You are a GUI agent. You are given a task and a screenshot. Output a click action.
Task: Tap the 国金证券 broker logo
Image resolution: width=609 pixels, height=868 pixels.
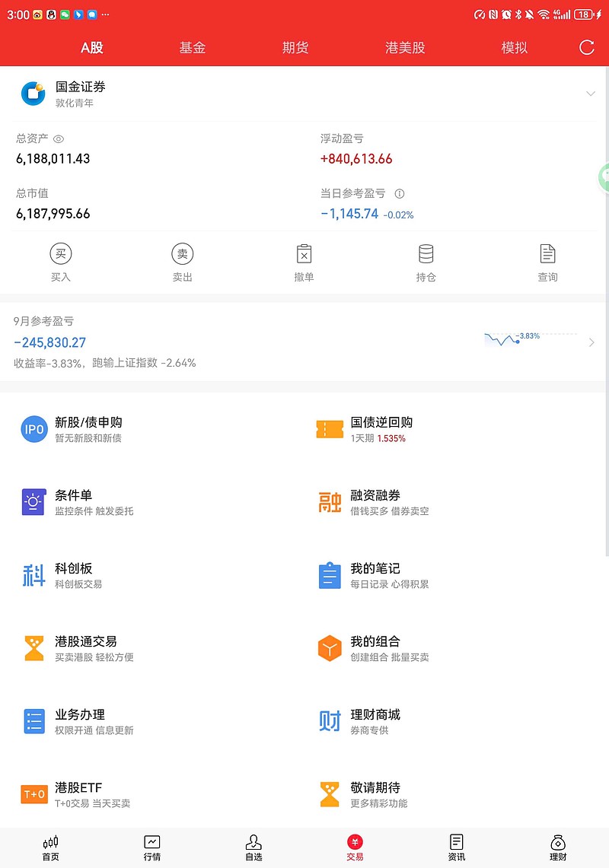point(33,94)
